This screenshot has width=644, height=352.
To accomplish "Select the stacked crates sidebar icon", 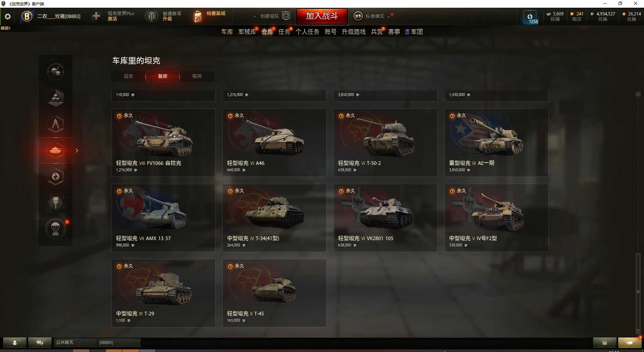I will (x=56, y=98).
